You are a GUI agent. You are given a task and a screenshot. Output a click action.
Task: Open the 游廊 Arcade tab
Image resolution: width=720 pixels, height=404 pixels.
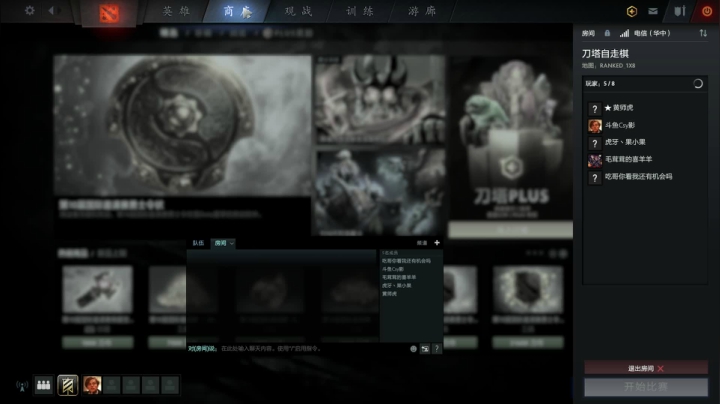point(422,11)
